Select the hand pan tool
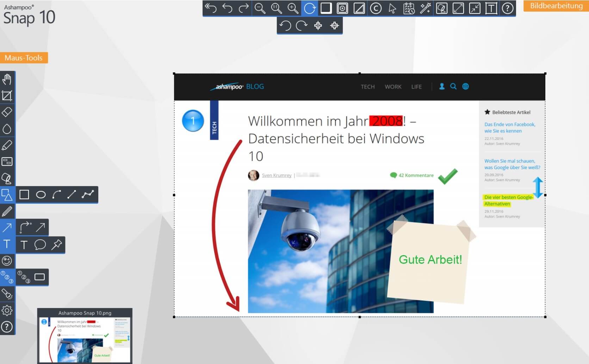 pos(7,79)
